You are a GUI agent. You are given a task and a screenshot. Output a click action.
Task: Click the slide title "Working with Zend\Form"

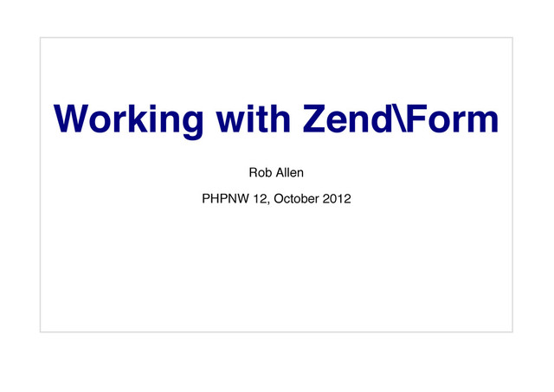click(276, 120)
